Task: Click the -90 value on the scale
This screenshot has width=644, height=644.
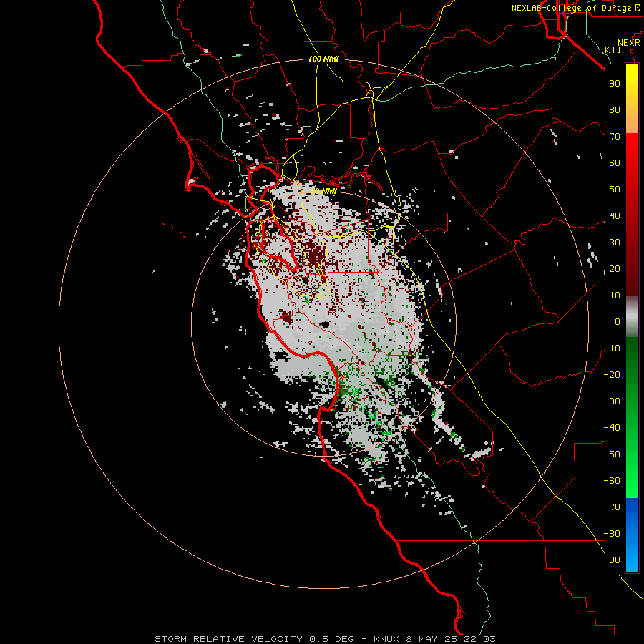Action: click(x=612, y=560)
